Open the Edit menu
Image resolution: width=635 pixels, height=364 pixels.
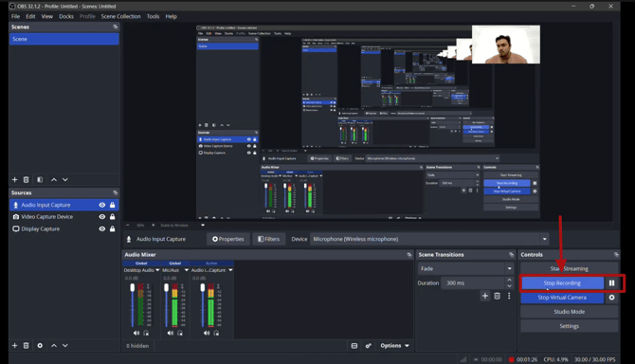[x=30, y=16]
